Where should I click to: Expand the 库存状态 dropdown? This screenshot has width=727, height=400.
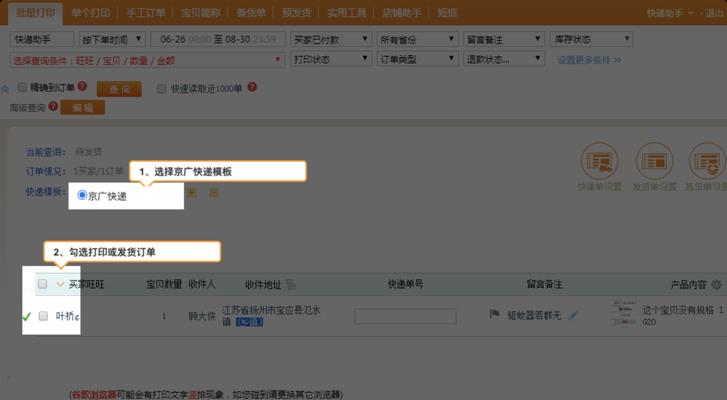(x=591, y=39)
